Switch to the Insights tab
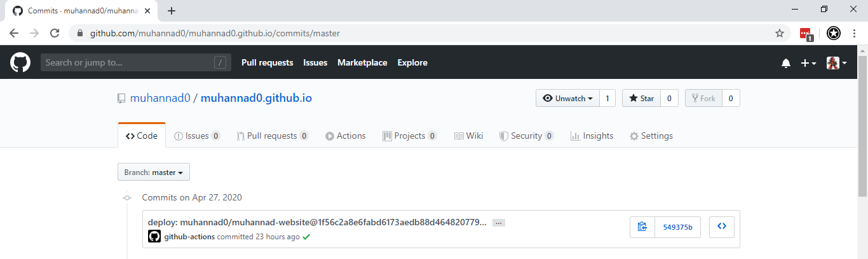 [x=592, y=136]
